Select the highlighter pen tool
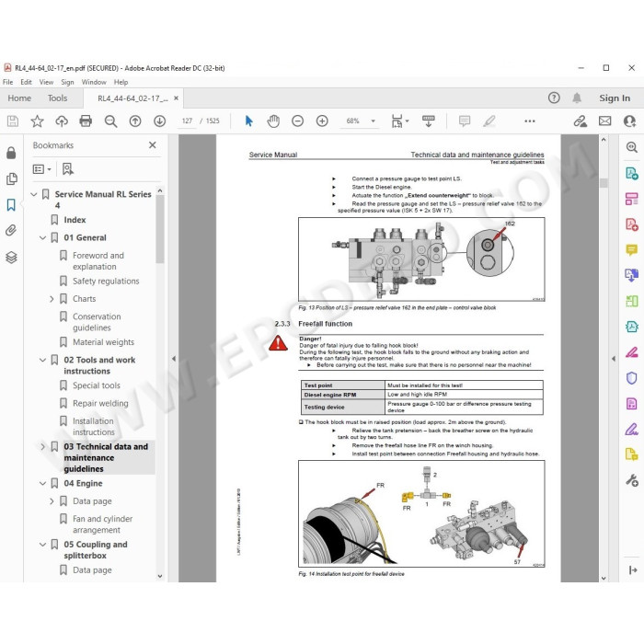 pos(489,121)
